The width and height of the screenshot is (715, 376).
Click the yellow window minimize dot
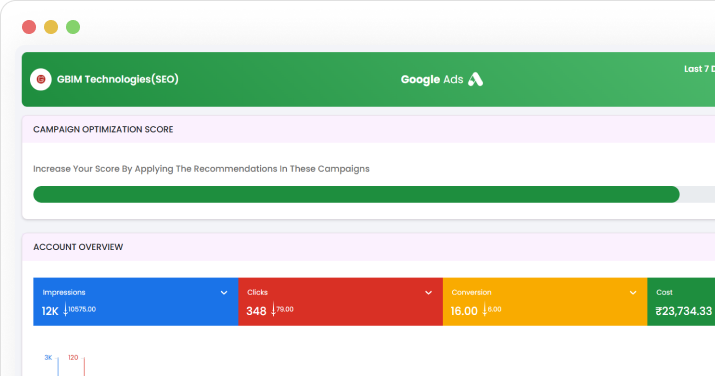coord(51,27)
